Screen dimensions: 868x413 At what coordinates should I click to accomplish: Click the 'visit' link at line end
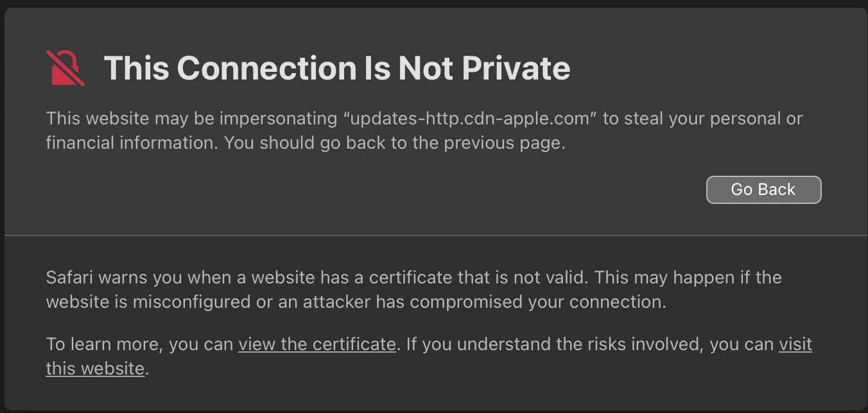pos(795,344)
